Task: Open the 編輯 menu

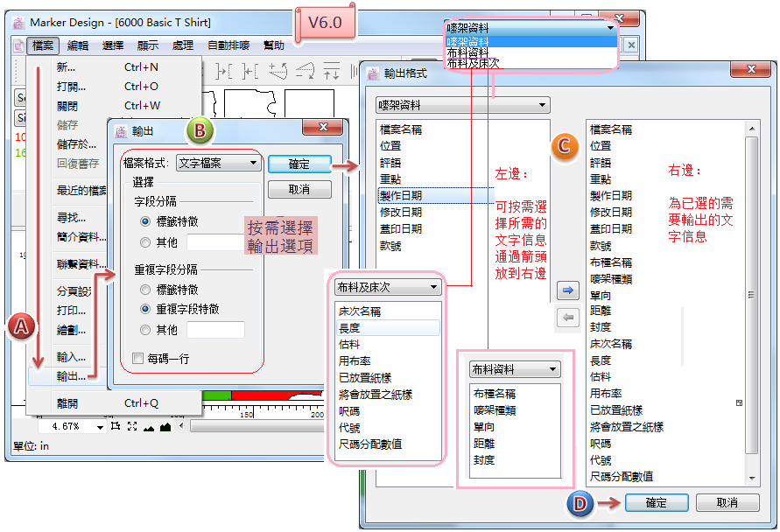Action: coord(78,45)
